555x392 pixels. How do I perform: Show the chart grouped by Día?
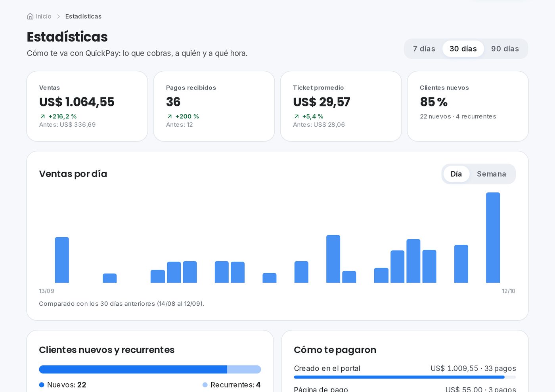(456, 174)
